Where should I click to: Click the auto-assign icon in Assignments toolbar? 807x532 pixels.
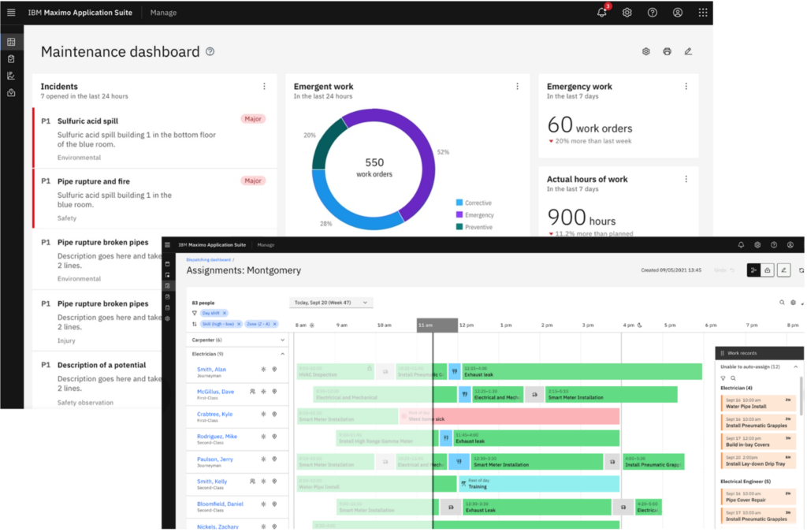pyautogui.click(x=754, y=270)
